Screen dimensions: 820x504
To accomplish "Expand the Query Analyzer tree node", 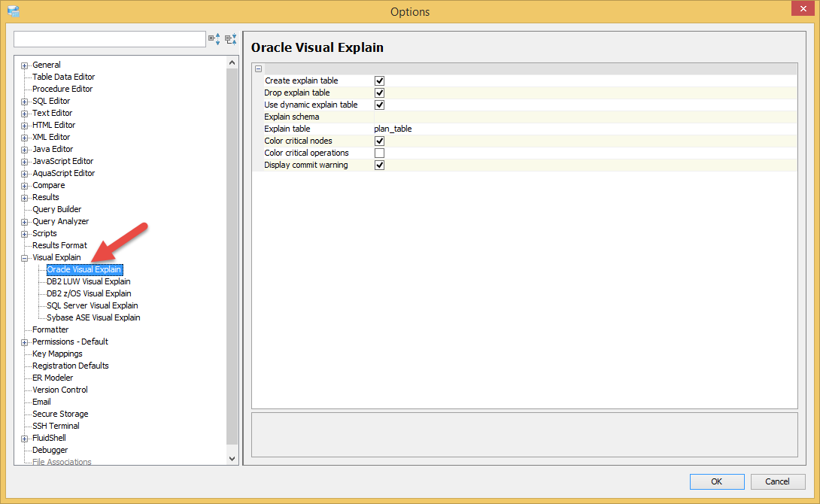I will point(24,222).
